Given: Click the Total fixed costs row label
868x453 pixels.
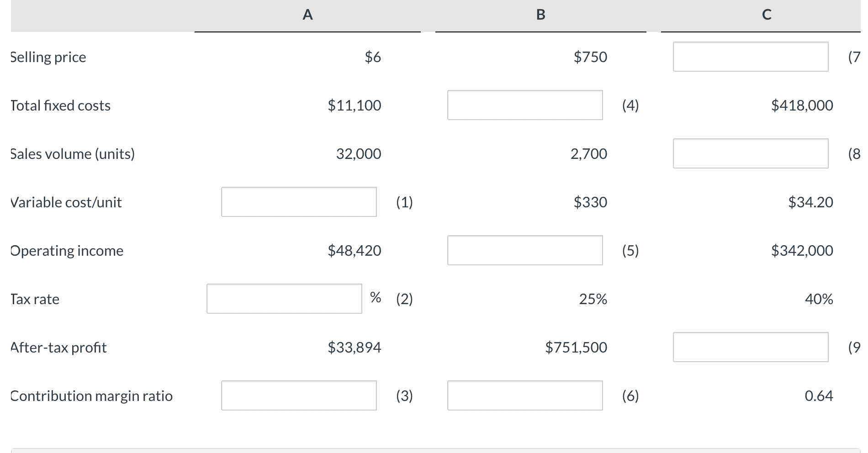Looking at the screenshot, I should 60,105.
